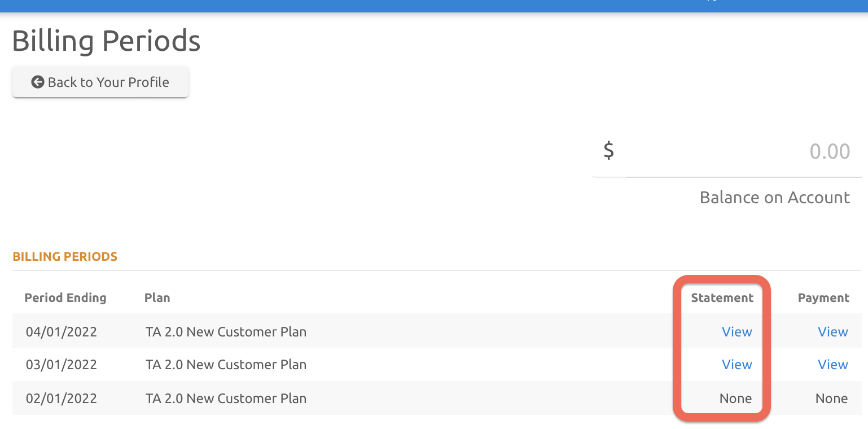View the payment for period ending 03/01/2022
The image size is (868, 429).
tap(832, 364)
